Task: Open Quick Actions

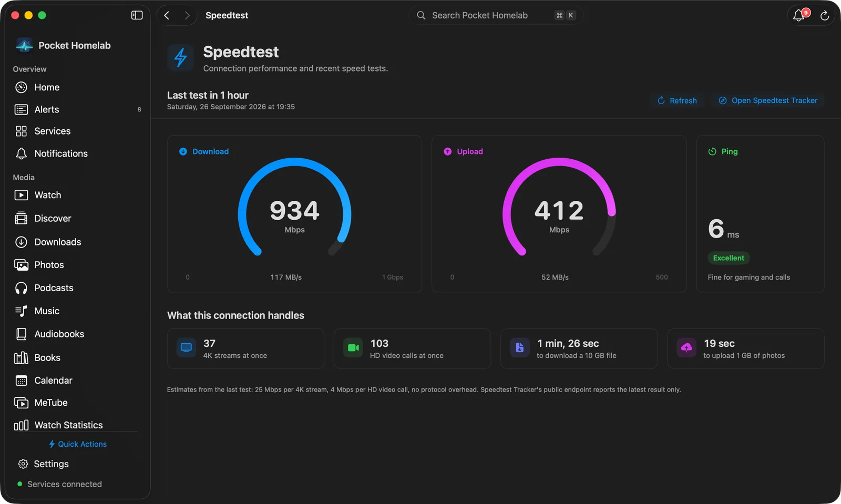Action: click(78, 444)
